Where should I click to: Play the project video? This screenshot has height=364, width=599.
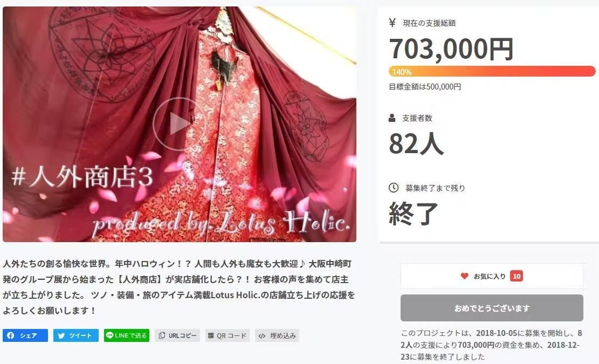[179, 123]
